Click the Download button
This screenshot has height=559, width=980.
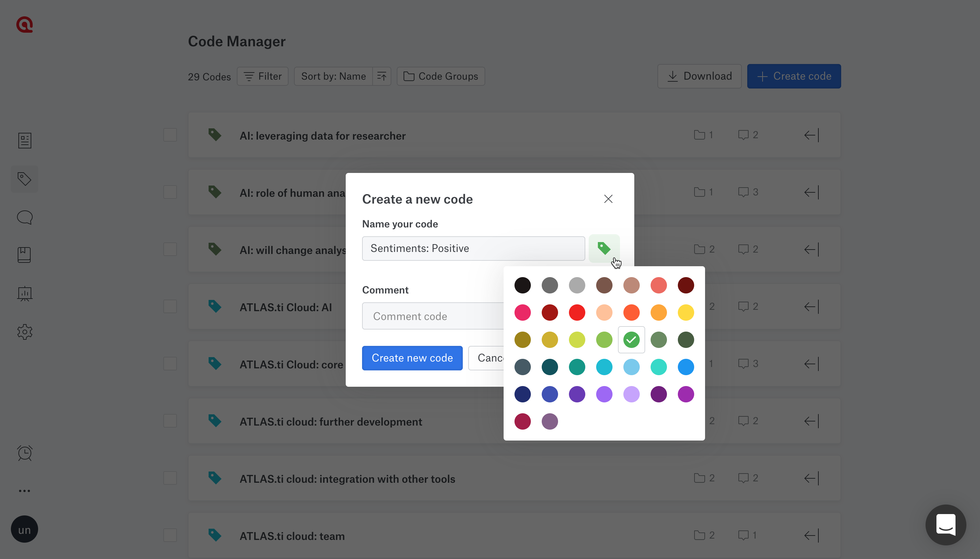(699, 76)
